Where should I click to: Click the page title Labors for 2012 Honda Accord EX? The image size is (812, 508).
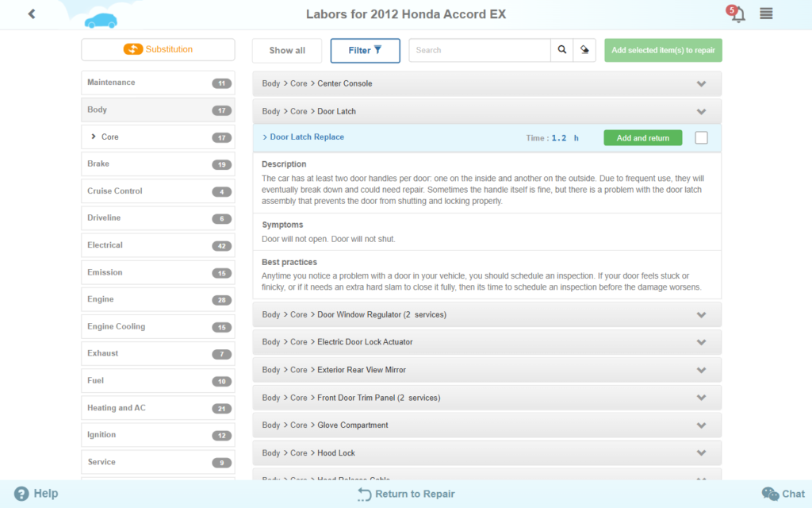pyautogui.click(x=406, y=14)
